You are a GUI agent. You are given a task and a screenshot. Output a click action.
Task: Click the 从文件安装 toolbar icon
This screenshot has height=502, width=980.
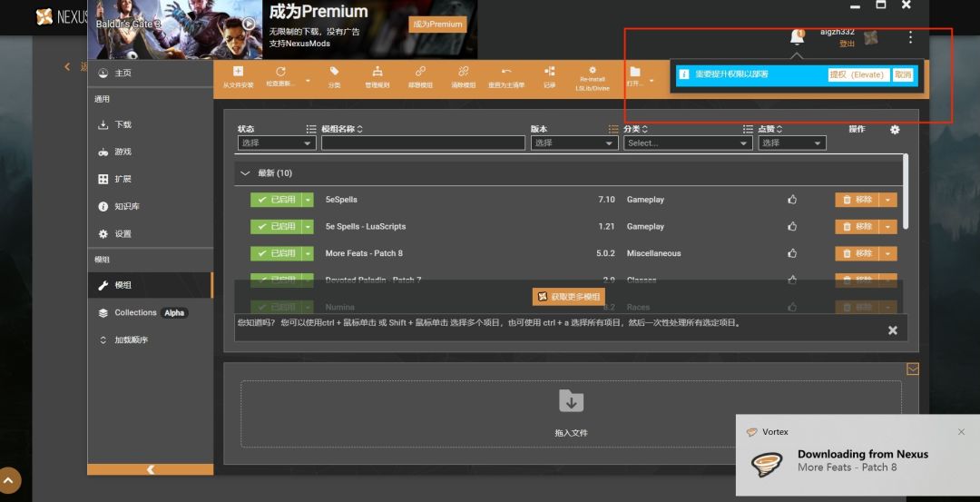(x=238, y=72)
